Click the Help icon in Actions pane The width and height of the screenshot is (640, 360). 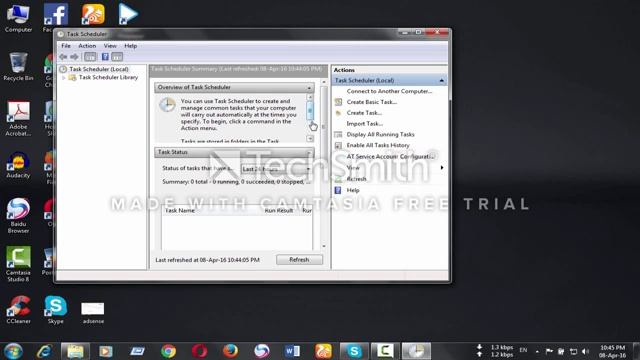pos(338,190)
